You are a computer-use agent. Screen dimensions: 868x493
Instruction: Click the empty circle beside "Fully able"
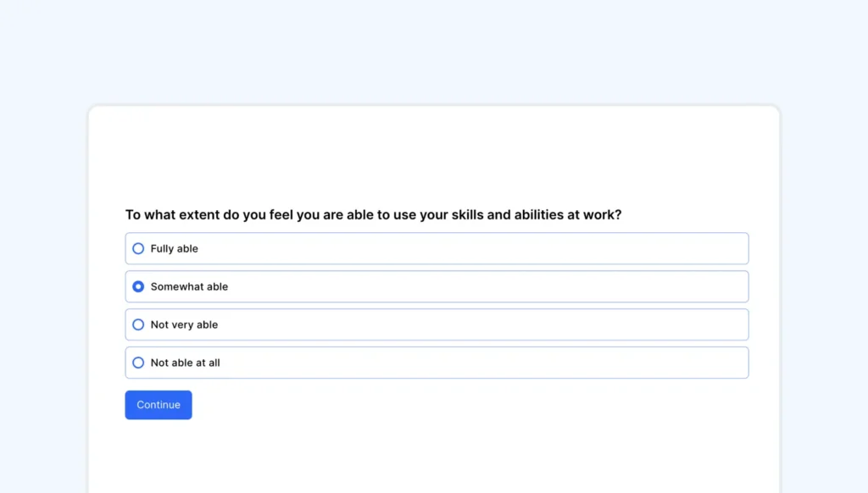138,248
